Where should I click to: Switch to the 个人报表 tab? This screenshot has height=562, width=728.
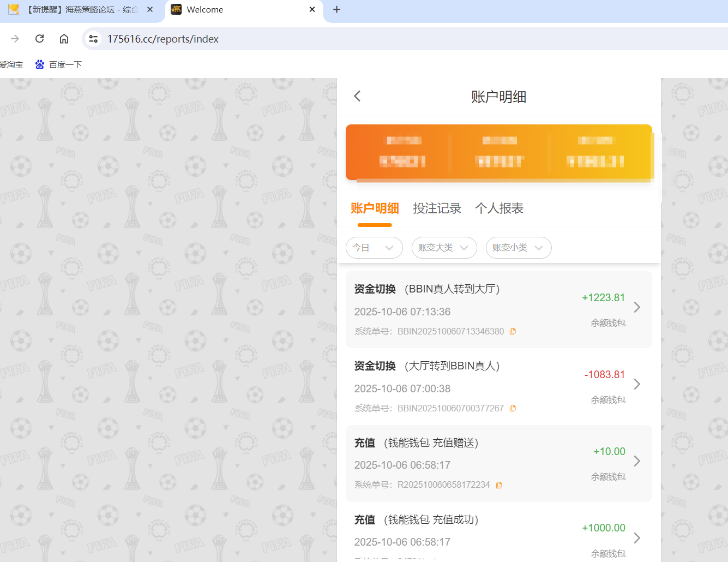tap(499, 208)
